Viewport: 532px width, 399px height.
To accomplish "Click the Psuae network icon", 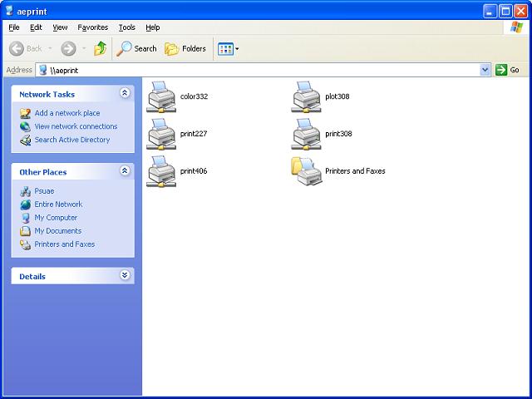I will coord(25,191).
